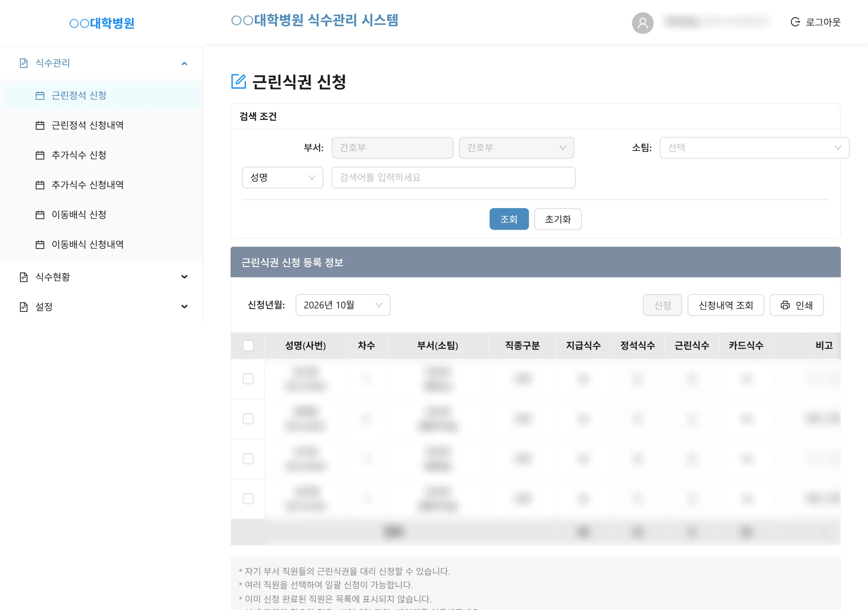
Task: Open 근린정석 신청 menu item
Action: (x=101, y=95)
